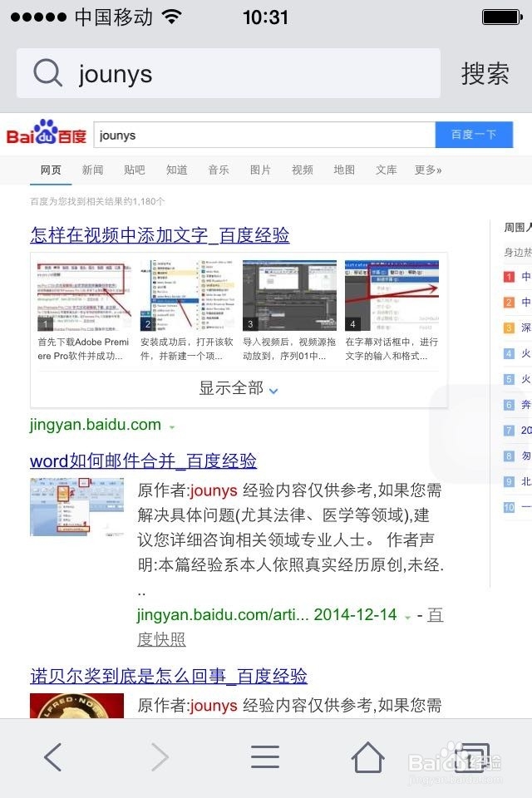Open the 文库 tab
The height and width of the screenshot is (798, 532).
386,170
